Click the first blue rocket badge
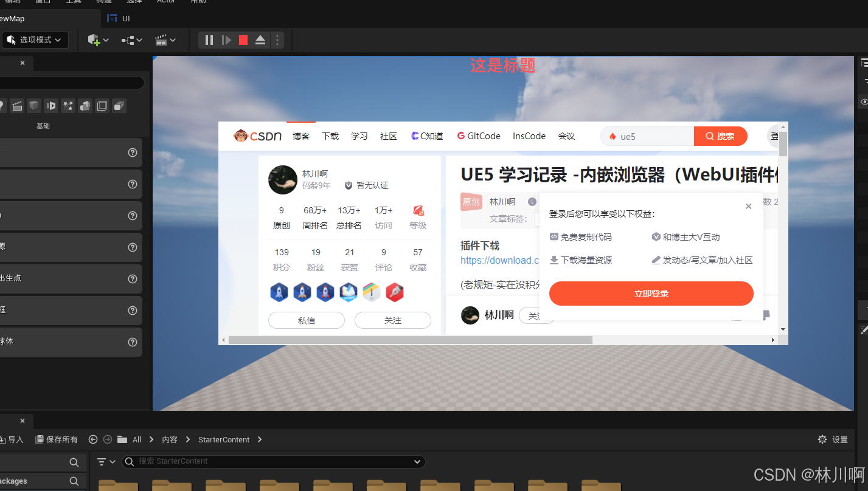Viewport: 868px width, 491px height. point(279,292)
